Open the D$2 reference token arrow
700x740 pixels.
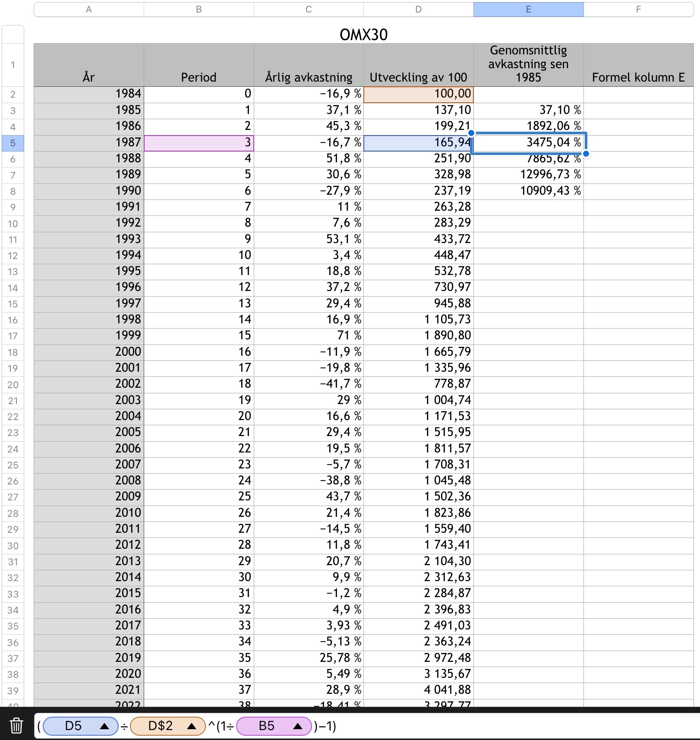(192, 726)
